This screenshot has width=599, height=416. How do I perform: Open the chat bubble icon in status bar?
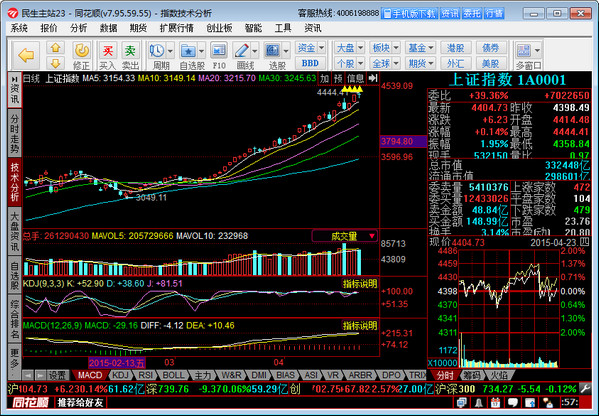click(512, 403)
